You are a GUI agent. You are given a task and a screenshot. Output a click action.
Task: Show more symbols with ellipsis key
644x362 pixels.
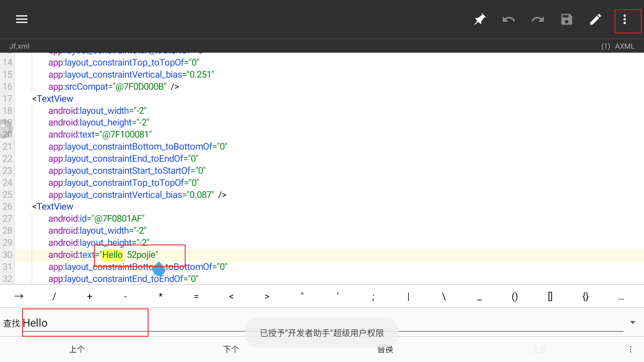[x=621, y=298]
